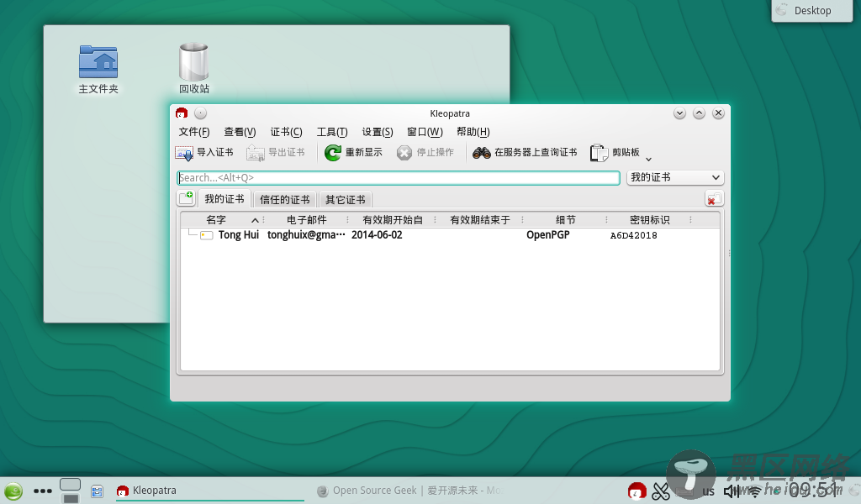The width and height of the screenshot is (861, 504).
Task: Switch to the 信任的证书 tab
Action: [x=284, y=200]
